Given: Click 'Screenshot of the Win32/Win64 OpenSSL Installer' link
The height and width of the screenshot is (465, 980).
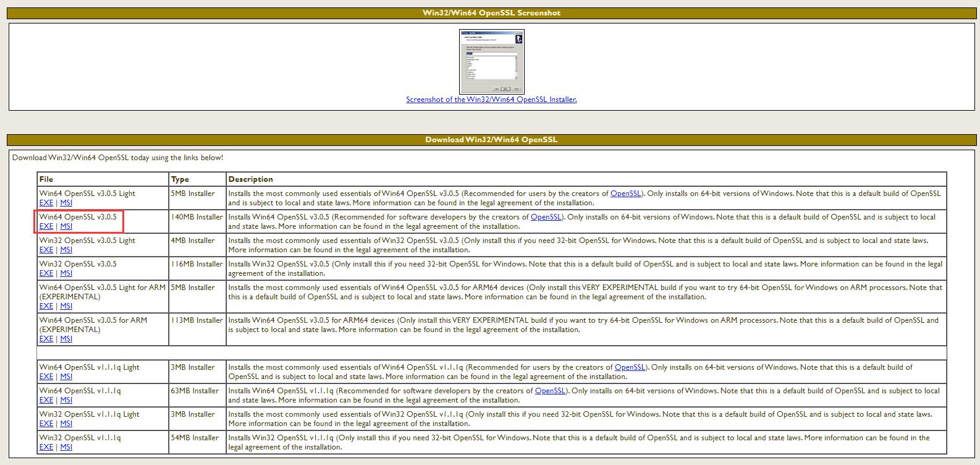Looking at the screenshot, I should tap(491, 100).
